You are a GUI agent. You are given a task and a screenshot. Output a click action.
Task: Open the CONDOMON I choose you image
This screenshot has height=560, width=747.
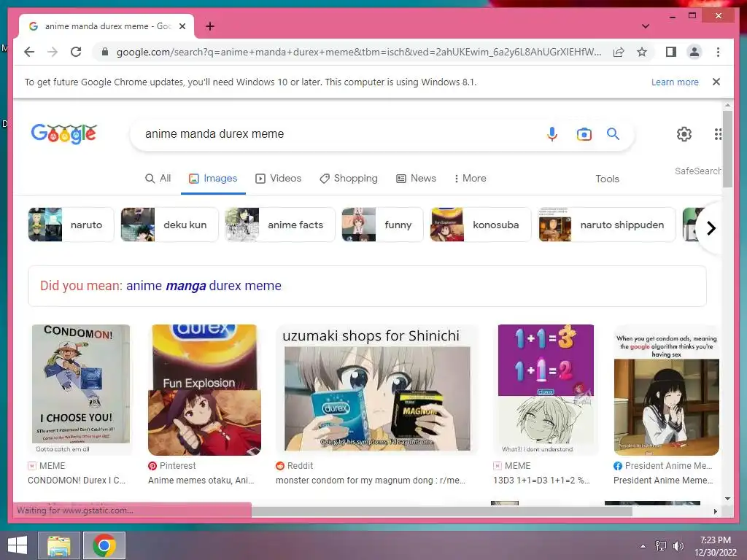(80, 389)
